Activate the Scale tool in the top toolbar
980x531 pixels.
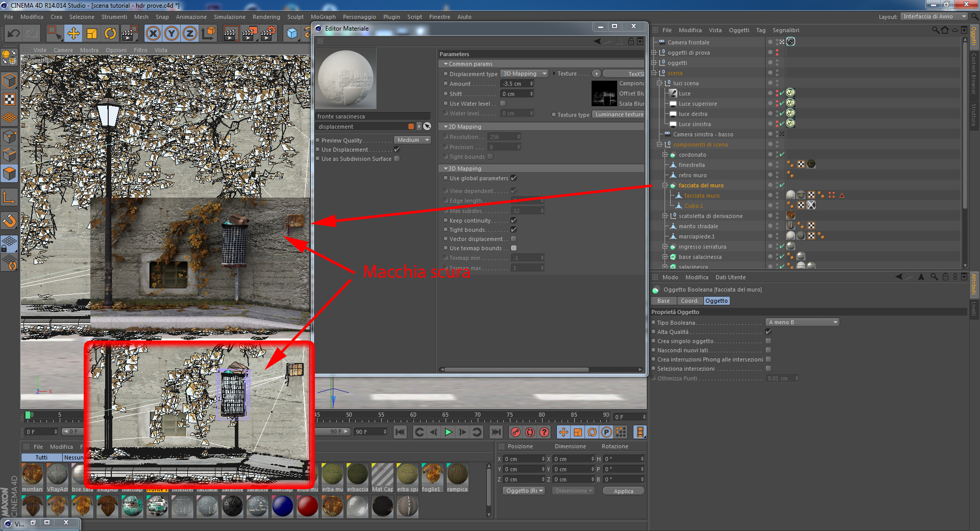click(x=92, y=34)
